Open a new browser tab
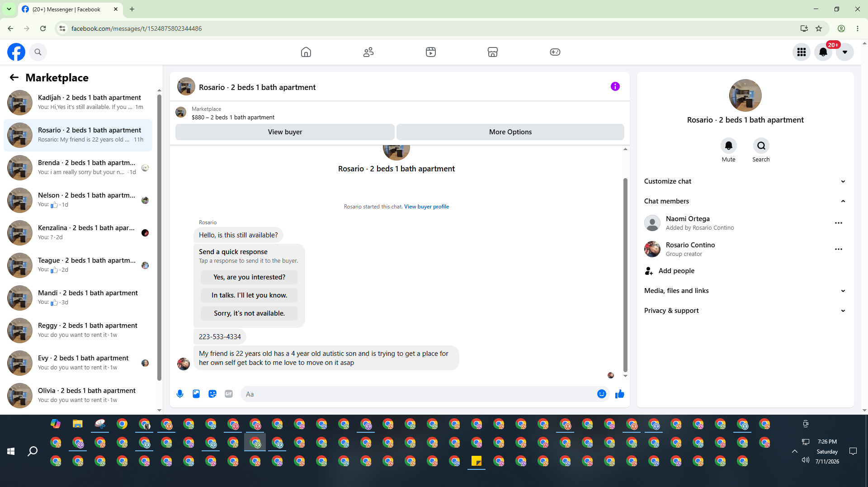This screenshot has height=487, width=868. click(x=132, y=9)
